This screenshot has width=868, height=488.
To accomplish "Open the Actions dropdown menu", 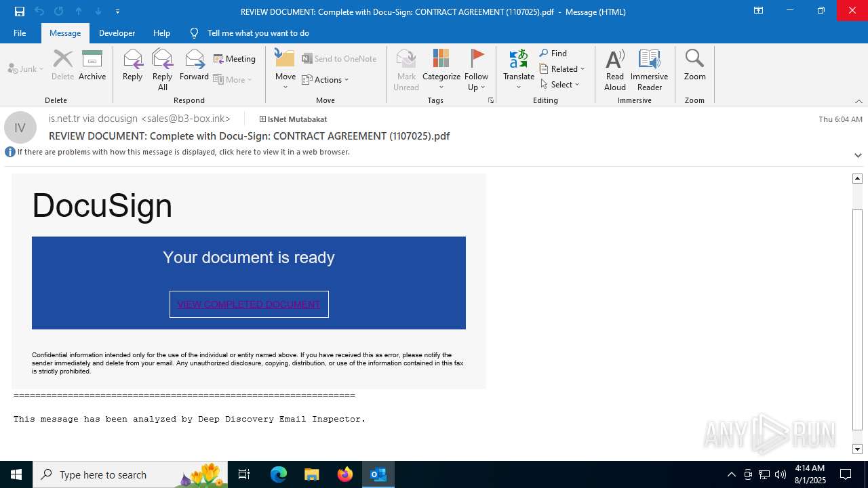I will click(x=325, y=79).
